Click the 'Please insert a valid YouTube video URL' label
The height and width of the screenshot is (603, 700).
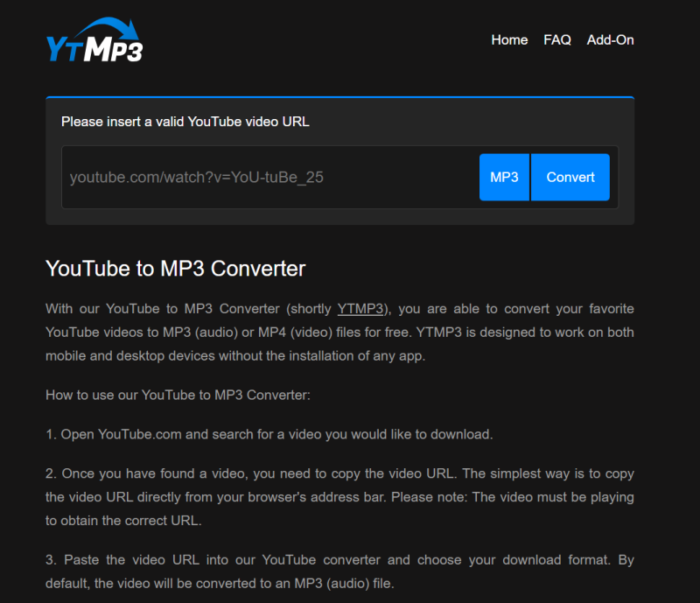pos(185,122)
